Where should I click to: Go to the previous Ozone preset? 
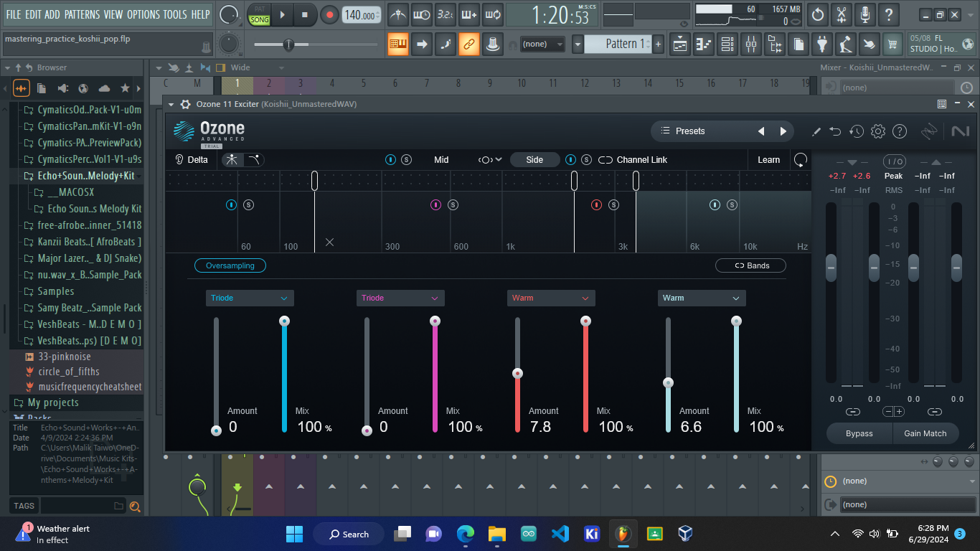point(762,131)
